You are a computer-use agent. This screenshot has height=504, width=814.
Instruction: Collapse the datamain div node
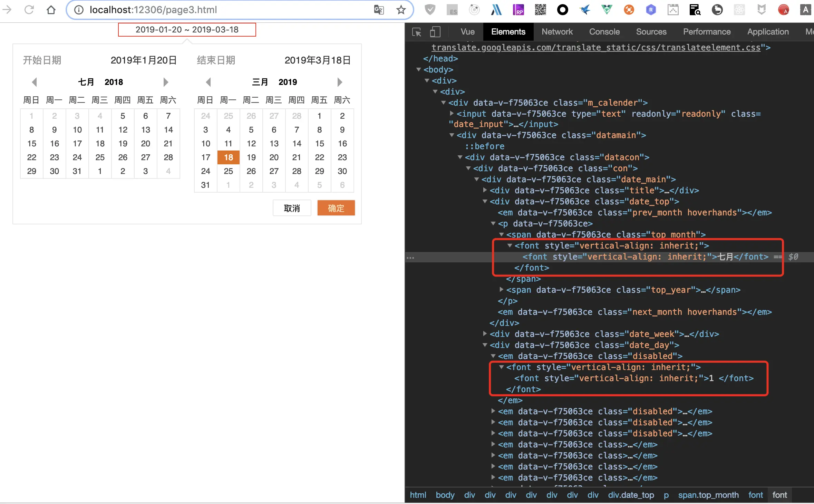(x=452, y=135)
